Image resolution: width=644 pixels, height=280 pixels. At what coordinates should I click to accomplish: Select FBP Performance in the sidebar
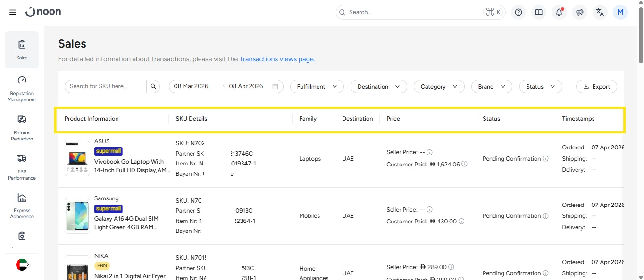click(x=22, y=167)
